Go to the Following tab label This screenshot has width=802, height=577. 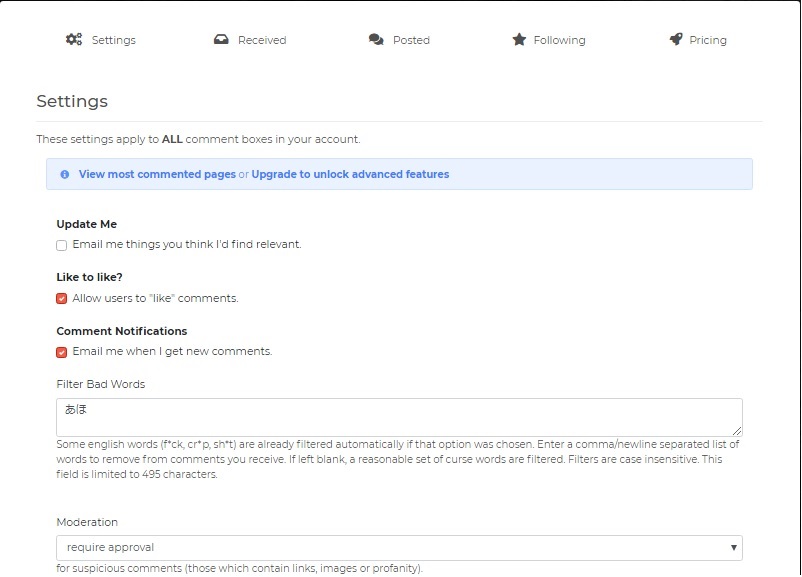click(x=559, y=41)
